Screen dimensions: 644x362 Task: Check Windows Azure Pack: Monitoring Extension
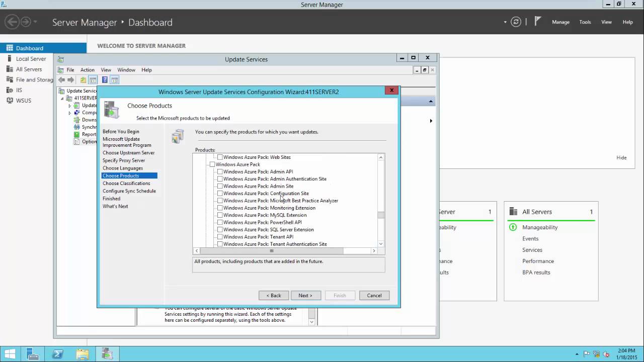[220, 208]
